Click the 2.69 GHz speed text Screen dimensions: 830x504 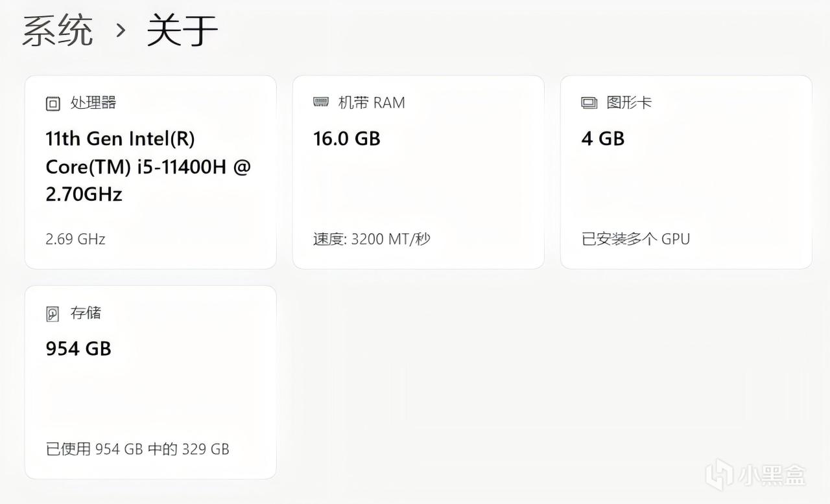click(x=75, y=239)
